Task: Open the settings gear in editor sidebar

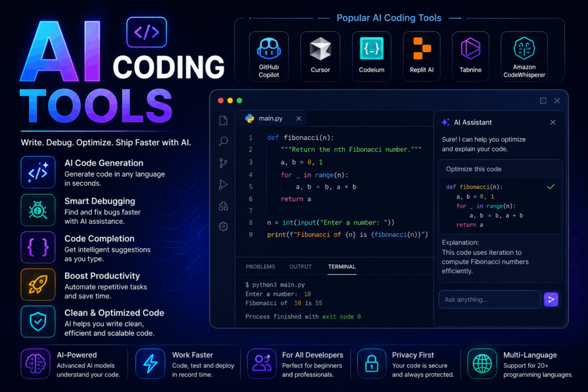Action: (x=223, y=226)
